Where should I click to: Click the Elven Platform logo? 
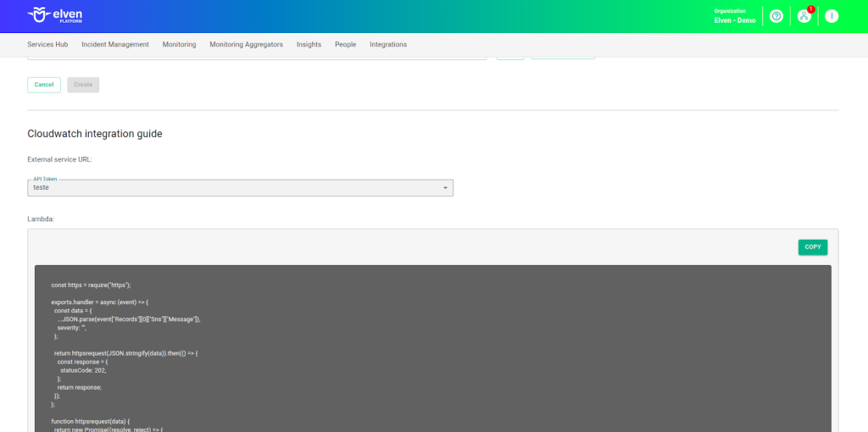pos(55,15)
